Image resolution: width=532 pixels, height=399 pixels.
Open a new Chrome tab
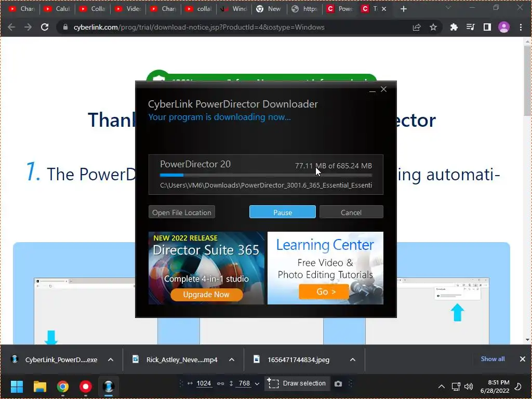point(403,9)
